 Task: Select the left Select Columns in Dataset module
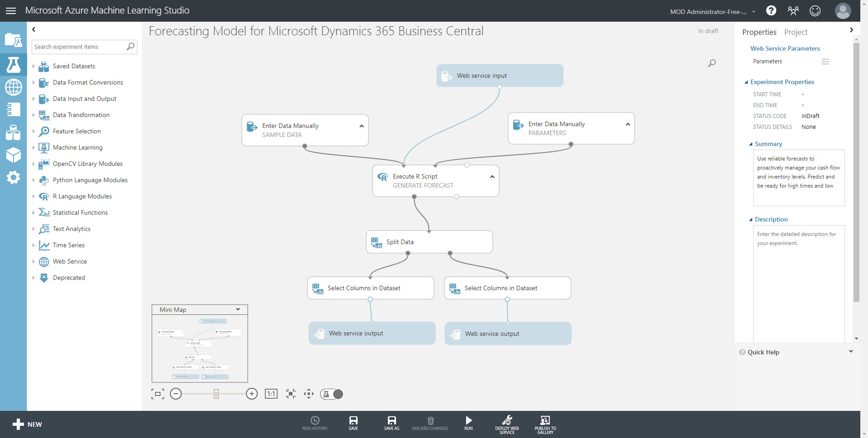(370, 288)
